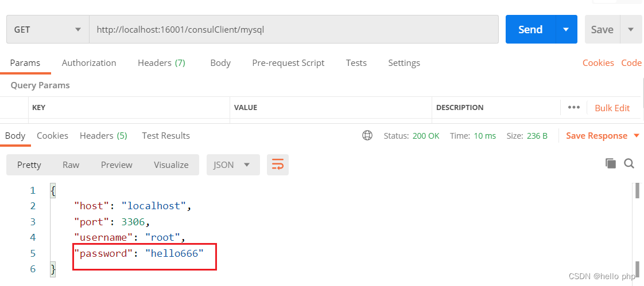Click the "root" username value
The width and height of the screenshot is (644, 286).
coord(163,238)
